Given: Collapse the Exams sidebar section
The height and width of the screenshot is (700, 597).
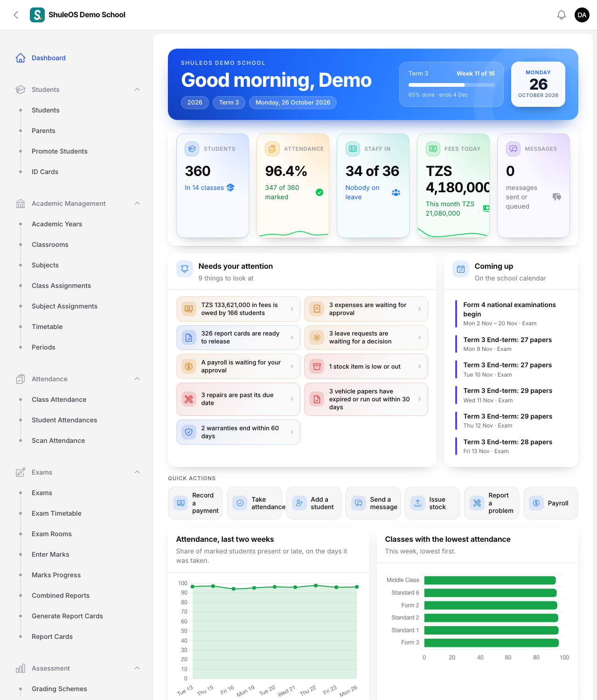Looking at the screenshot, I should tap(137, 472).
